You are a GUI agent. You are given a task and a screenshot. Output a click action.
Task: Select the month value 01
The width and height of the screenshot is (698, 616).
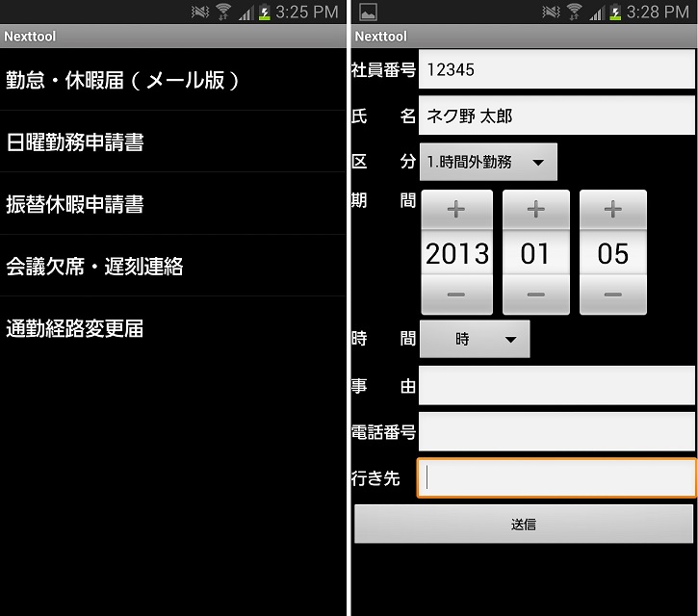click(x=536, y=253)
